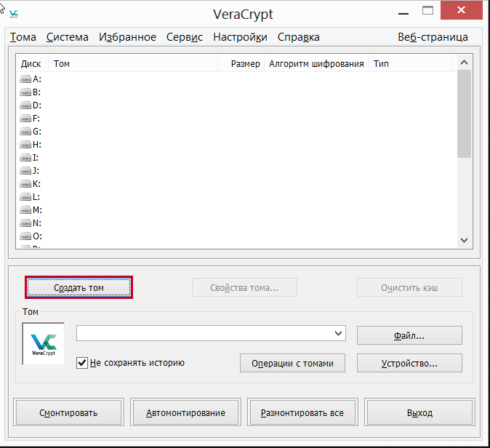Sort by the Том column header
Image resolution: width=490 pixels, height=448 pixels.
tap(133, 64)
